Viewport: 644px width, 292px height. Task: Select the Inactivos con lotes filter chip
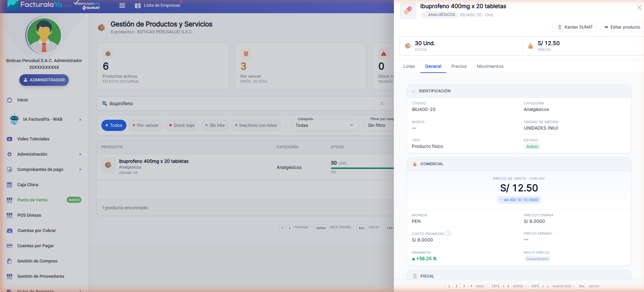point(256,125)
